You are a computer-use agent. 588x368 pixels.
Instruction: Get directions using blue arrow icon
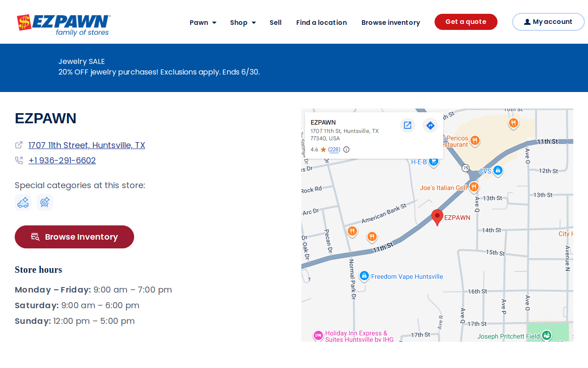pos(430,125)
